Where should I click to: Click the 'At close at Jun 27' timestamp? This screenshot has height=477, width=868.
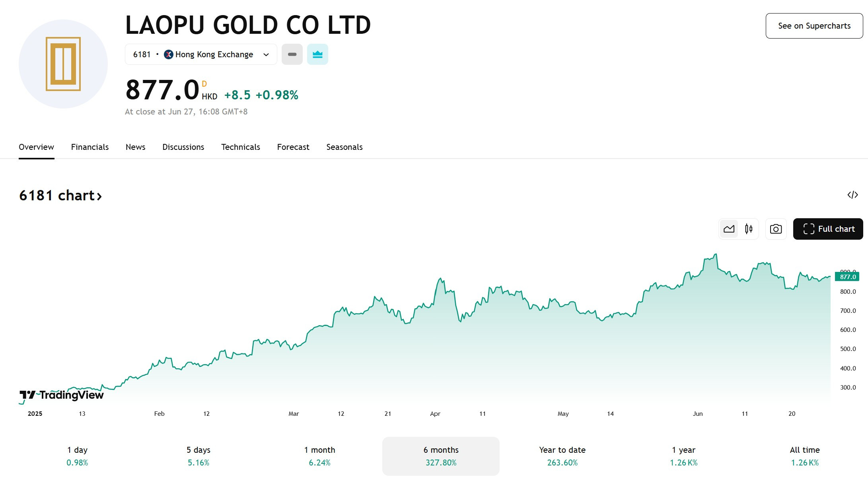(186, 112)
